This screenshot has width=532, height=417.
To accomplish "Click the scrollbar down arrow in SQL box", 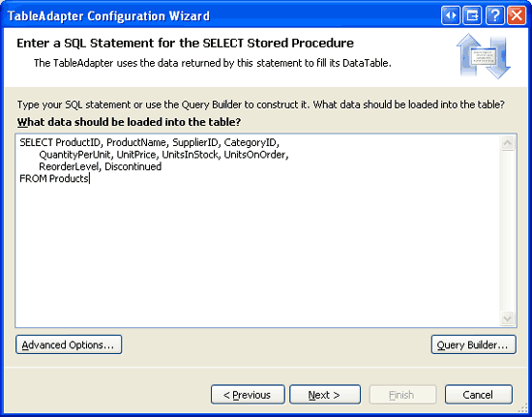I will pos(507,318).
